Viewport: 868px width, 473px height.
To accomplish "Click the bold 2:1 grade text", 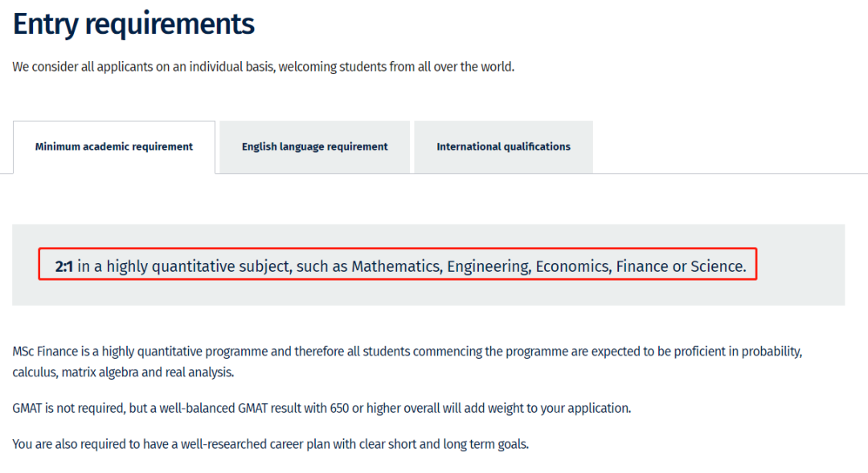I will [x=63, y=266].
